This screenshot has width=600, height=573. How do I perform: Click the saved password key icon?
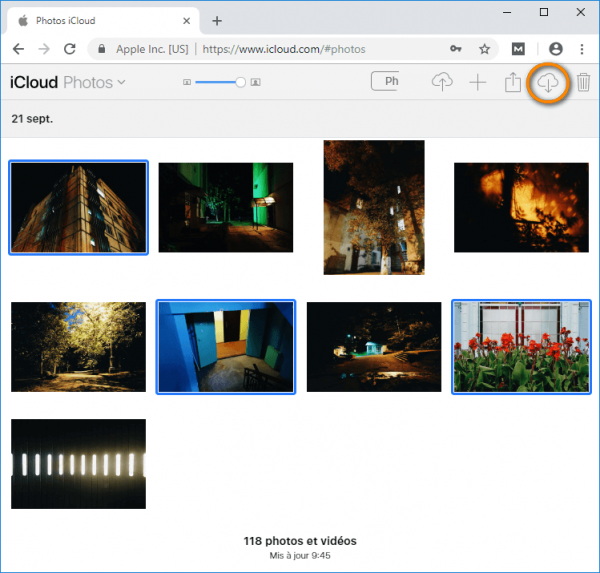(x=455, y=49)
